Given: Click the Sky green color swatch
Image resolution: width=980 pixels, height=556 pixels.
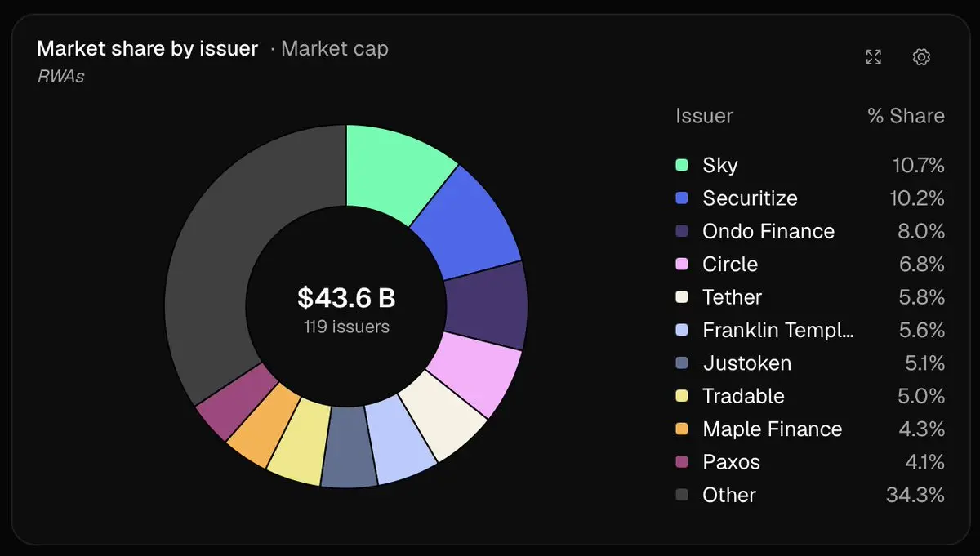Looking at the screenshot, I should click(683, 166).
